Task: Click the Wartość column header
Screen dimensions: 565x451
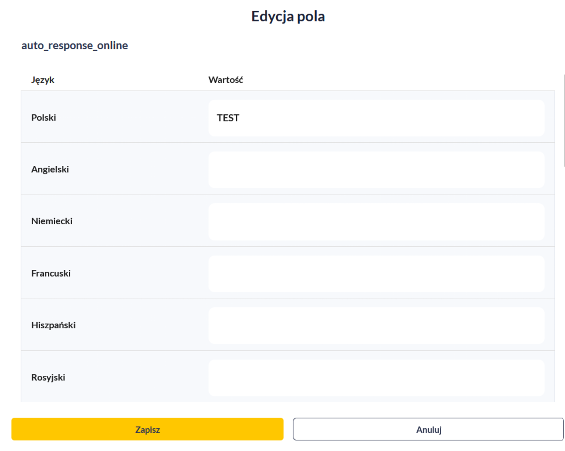Action: 226,80
